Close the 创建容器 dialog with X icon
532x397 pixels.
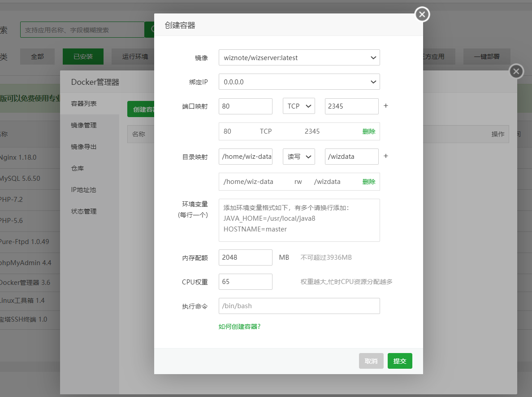tap(422, 15)
